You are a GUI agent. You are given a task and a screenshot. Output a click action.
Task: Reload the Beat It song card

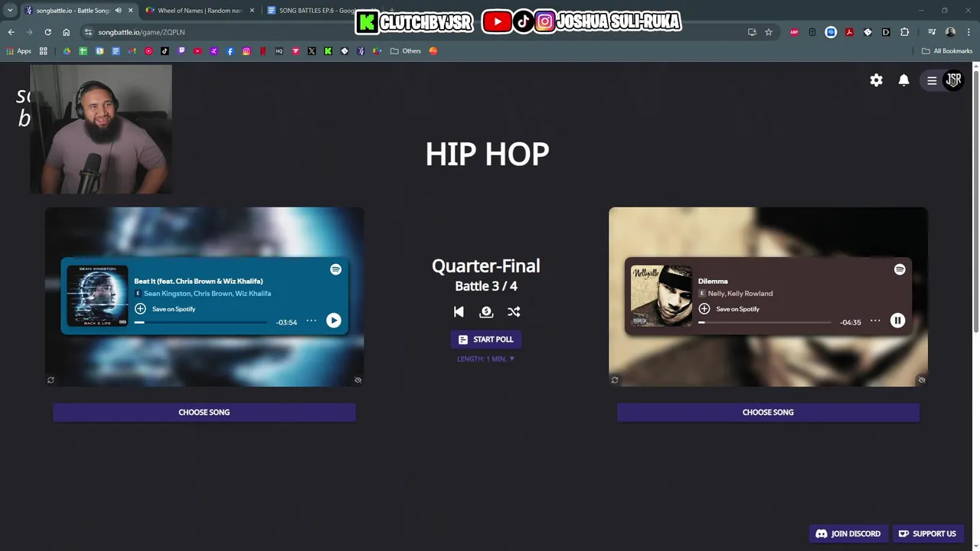point(51,380)
